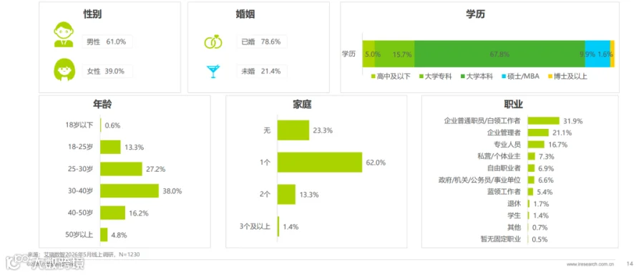The width and height of the screenshot is (644, 275).
Task: Select the 大学专科 15.7% bar segment
Action: pyautogui.click(x=395, y=54)
